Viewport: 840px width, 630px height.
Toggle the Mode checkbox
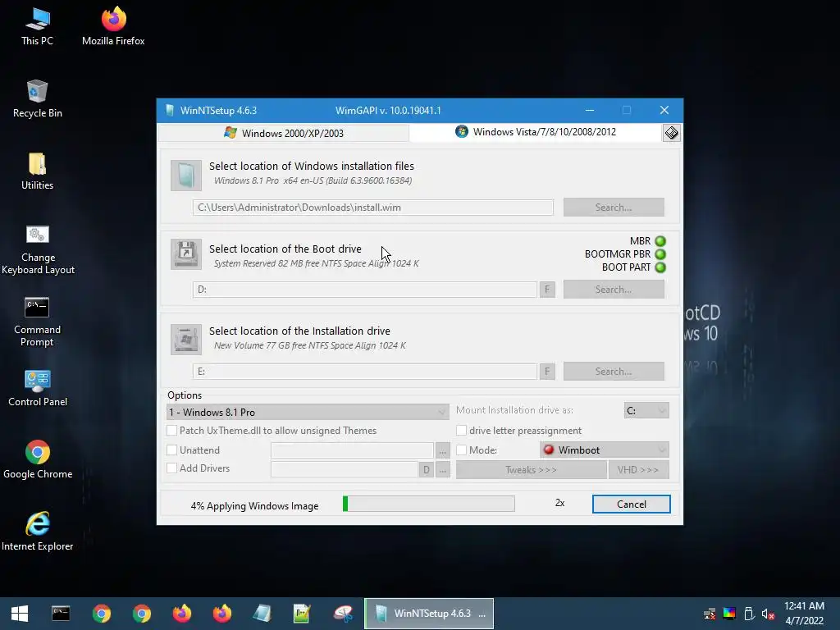[x=461, y=450]
